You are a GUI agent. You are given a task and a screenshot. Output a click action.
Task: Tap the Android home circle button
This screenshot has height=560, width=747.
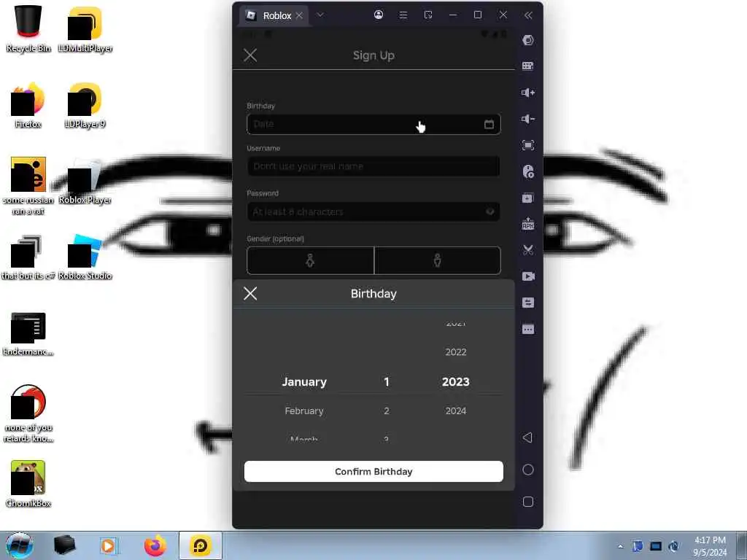[528, 470]
